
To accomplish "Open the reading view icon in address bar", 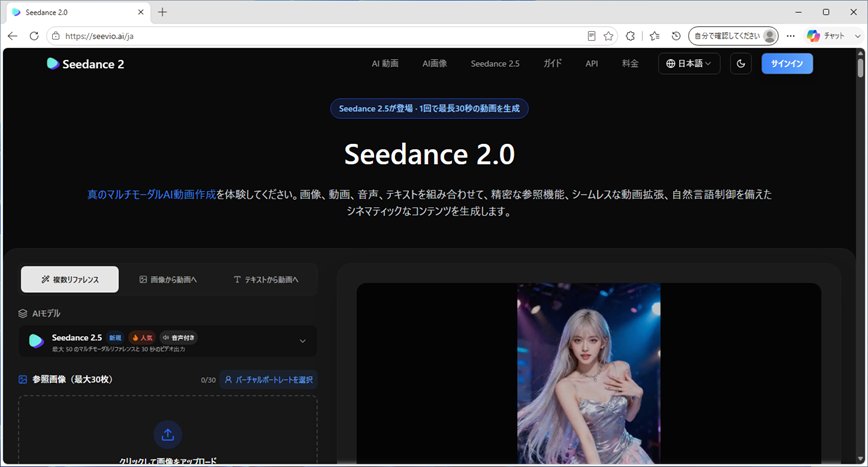I will click(591, 36).
